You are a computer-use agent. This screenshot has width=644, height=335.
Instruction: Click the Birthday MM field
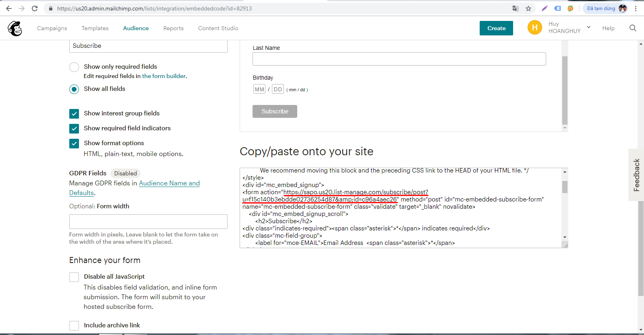pyautogui.click(x=259, y=89)
